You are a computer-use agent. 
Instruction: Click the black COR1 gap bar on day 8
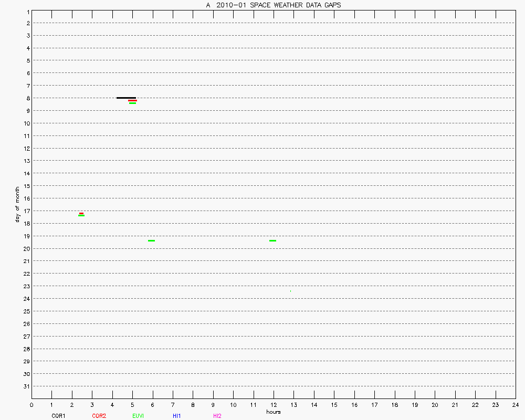pyautogui.click(x=126, y=98)
